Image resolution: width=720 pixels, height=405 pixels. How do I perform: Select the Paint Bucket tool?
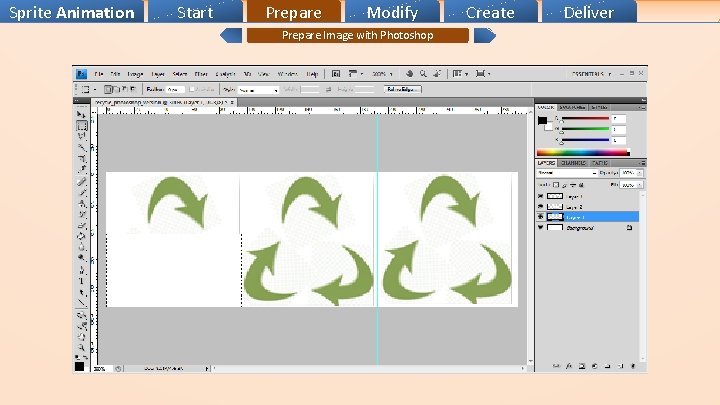click(81, 237)
